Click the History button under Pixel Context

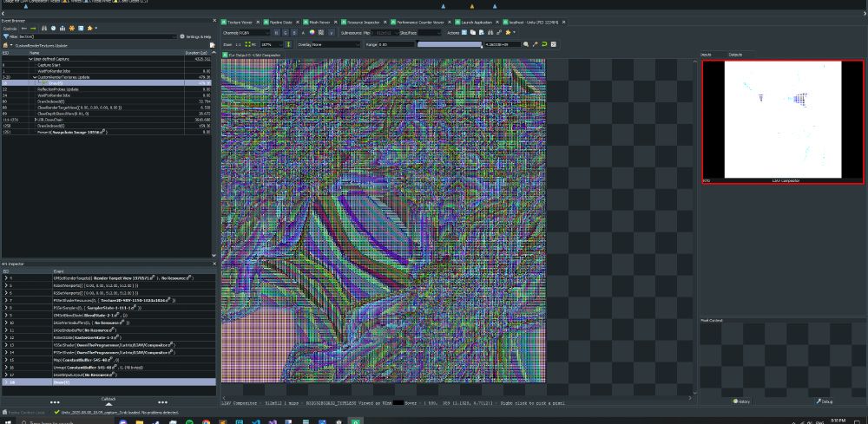point(740,401)
